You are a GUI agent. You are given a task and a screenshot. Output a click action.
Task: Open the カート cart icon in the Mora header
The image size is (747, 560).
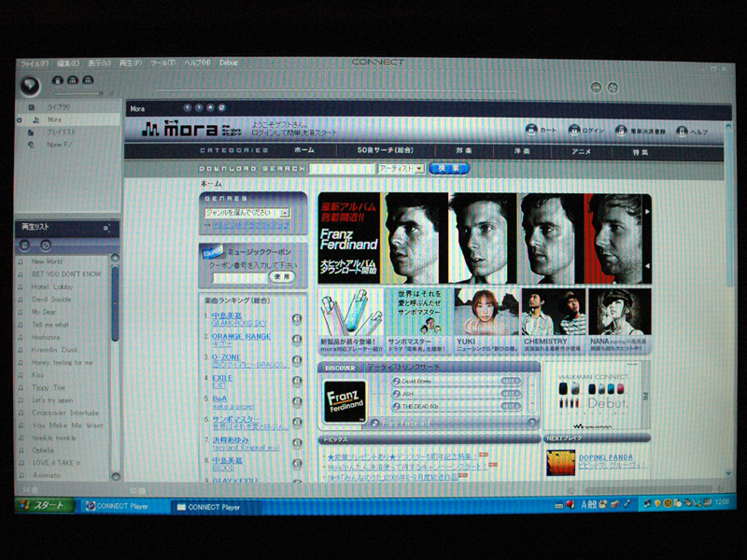click(531, 130)
